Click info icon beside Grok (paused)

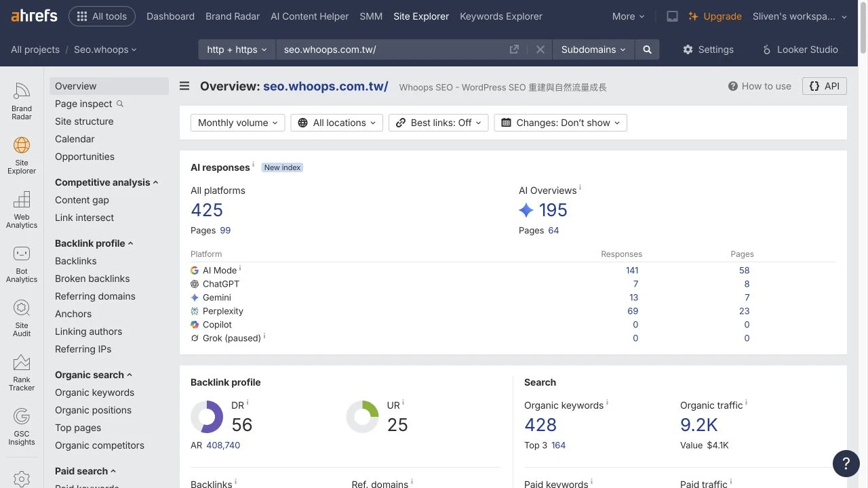pos(264,335)
